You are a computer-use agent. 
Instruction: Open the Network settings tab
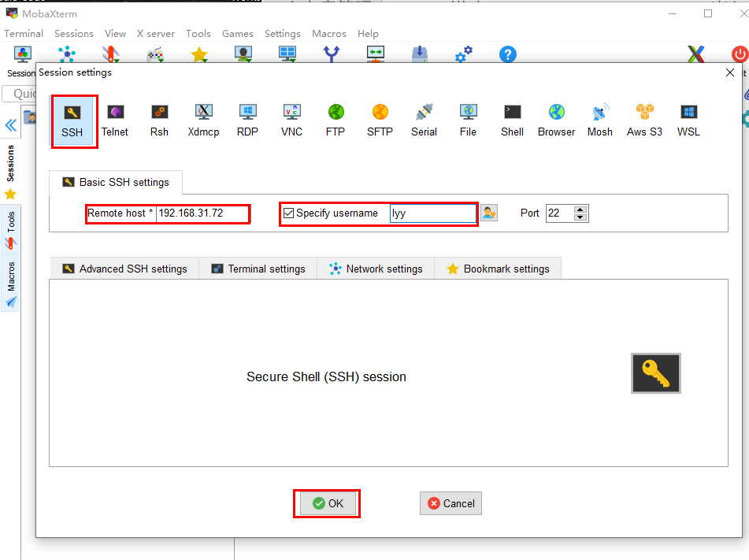(x=376, y=269)
